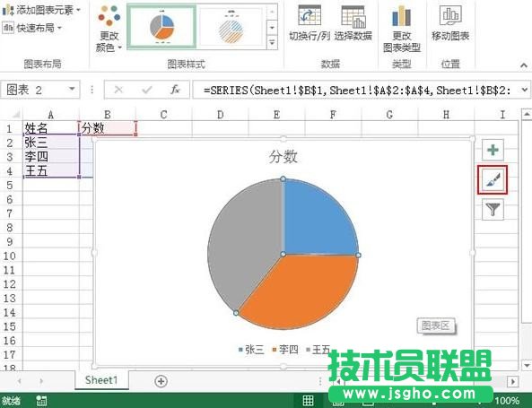532x408 pixels.
Task: Click the Insert Function fx icon
Action: pyautogui.click(x=175, y=90)
